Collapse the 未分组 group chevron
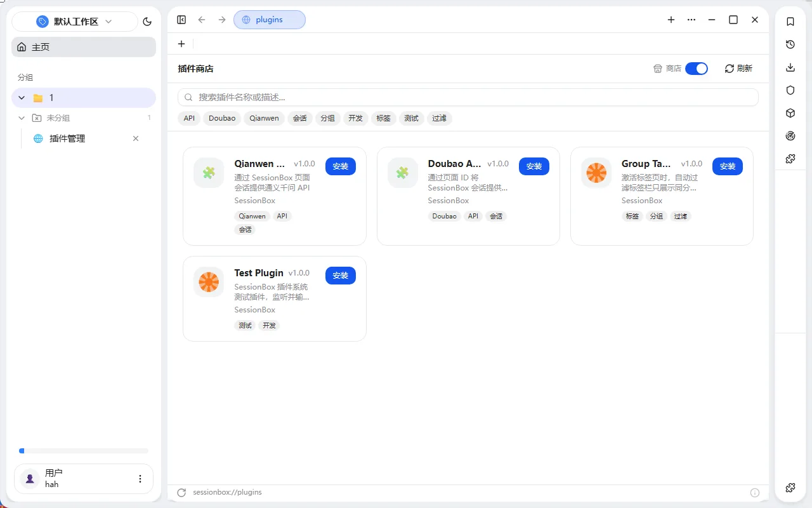812x508 pixels. pyautogui.click(x=22, y=118)
